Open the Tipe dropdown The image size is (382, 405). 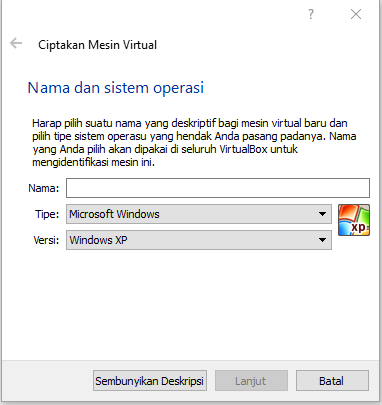(199, 214)
